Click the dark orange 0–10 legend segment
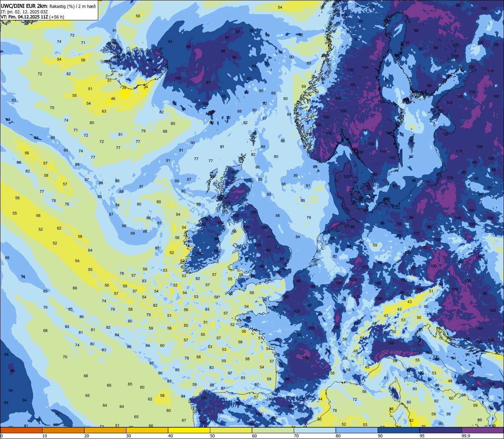Screen dimensions: 504x439 (21, 430)
